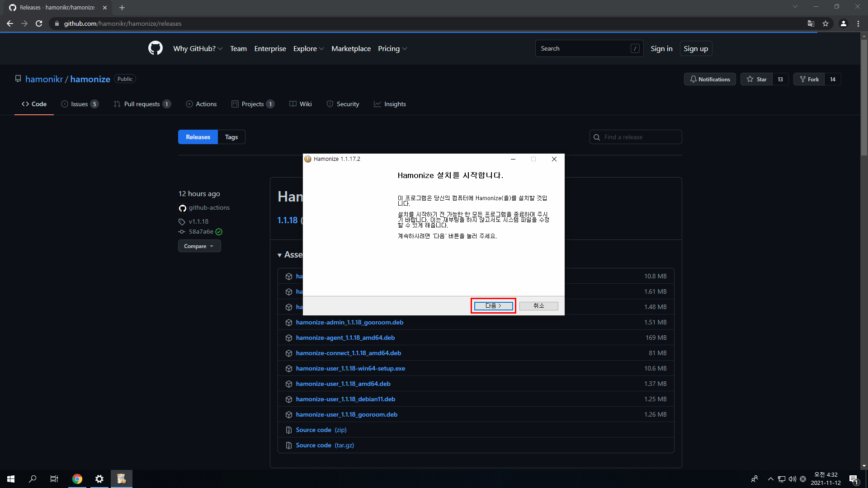This screenshot has width=868, height=488.
Task: Download hamonize-user_1.1.18_amd64.deb
Action: tap(343, 384)
